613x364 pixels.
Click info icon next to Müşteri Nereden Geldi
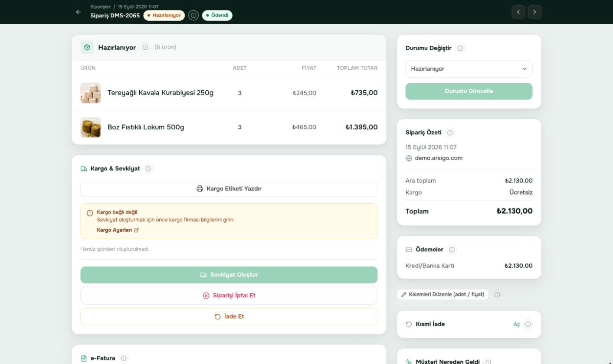pos(488,362)
